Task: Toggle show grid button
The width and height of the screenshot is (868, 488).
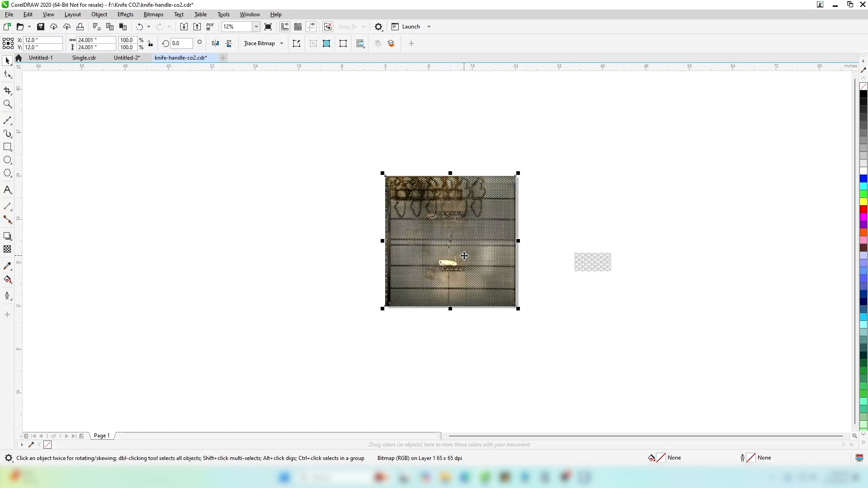Action: point(298,27)
